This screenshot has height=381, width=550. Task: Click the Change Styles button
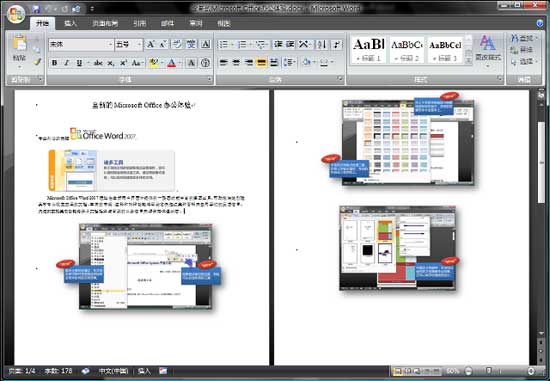pos(488,50)
